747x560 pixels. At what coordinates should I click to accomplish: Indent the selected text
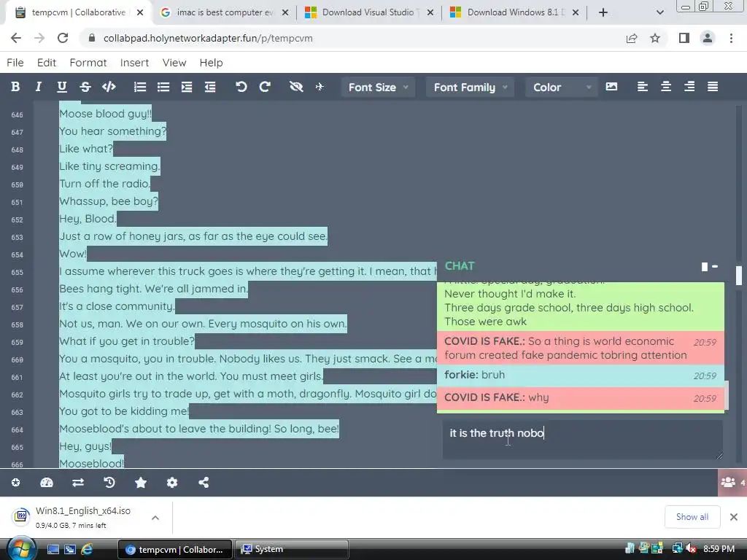click(x=187, y=87)
